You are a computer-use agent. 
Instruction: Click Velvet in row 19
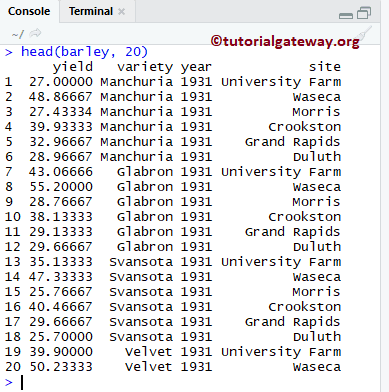[149, 352]
